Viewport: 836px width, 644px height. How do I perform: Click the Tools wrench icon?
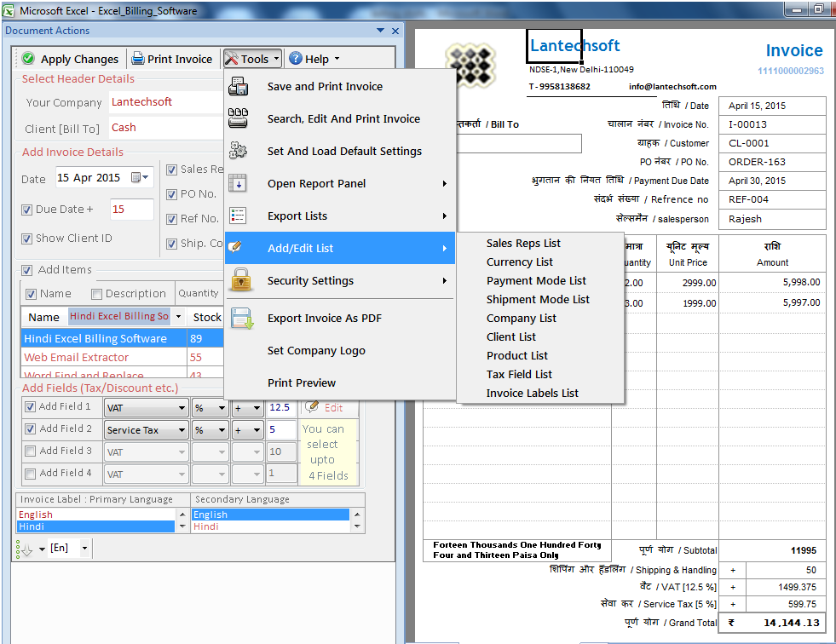point(232,58)
